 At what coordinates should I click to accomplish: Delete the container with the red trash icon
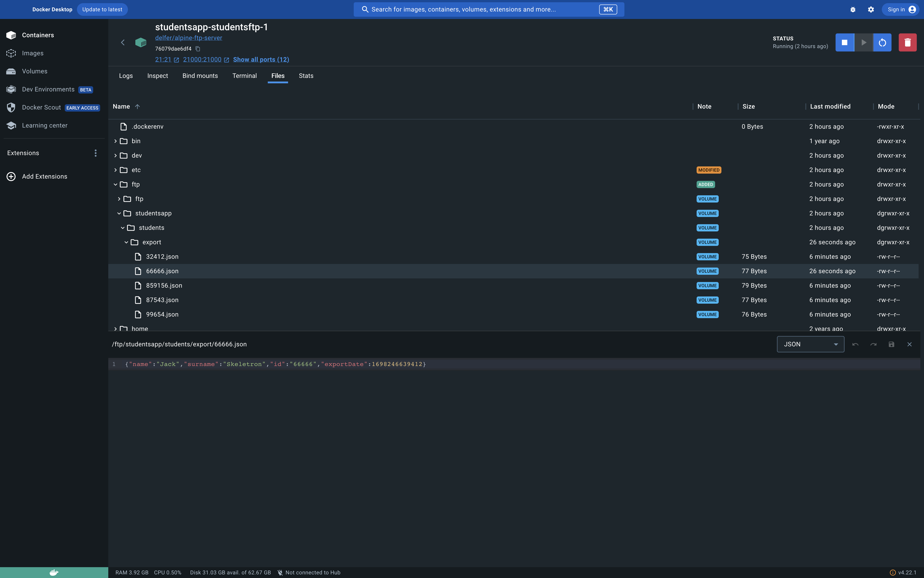[908, 42]
